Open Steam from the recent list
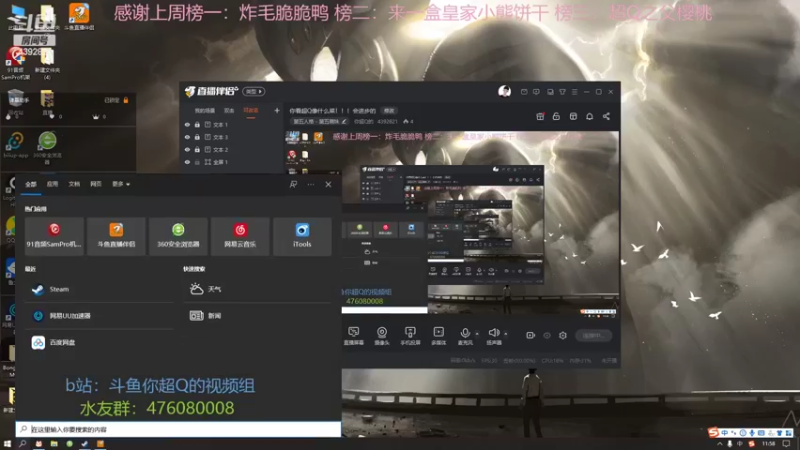 99,289
